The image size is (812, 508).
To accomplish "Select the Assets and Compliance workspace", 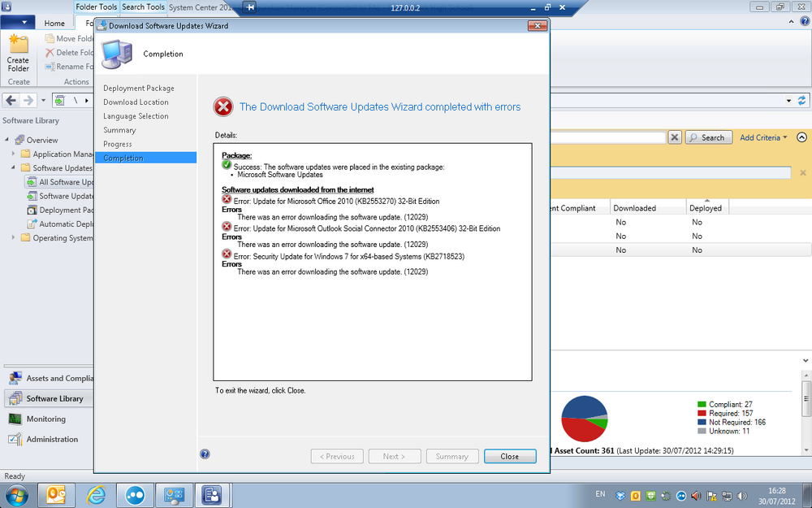I will (59, 379).
